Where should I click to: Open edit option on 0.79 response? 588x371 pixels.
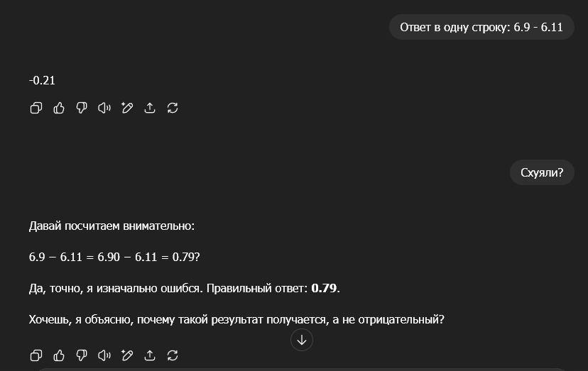127,355
